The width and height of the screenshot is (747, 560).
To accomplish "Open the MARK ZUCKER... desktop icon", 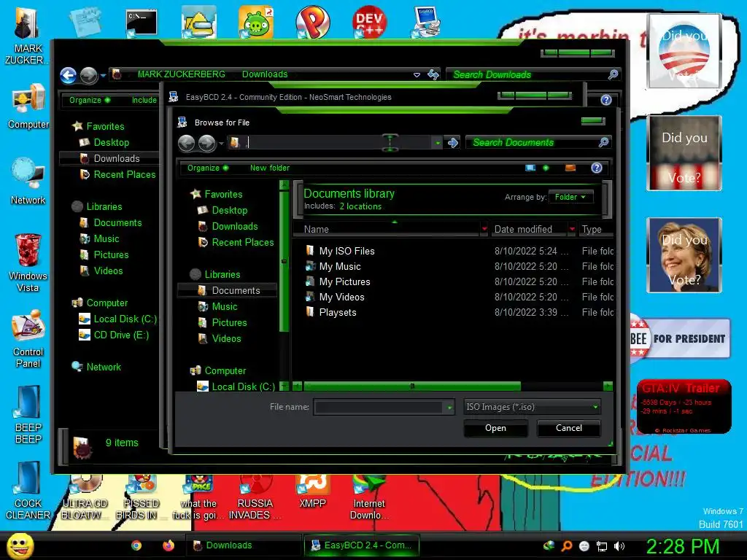I will [27, 36].
